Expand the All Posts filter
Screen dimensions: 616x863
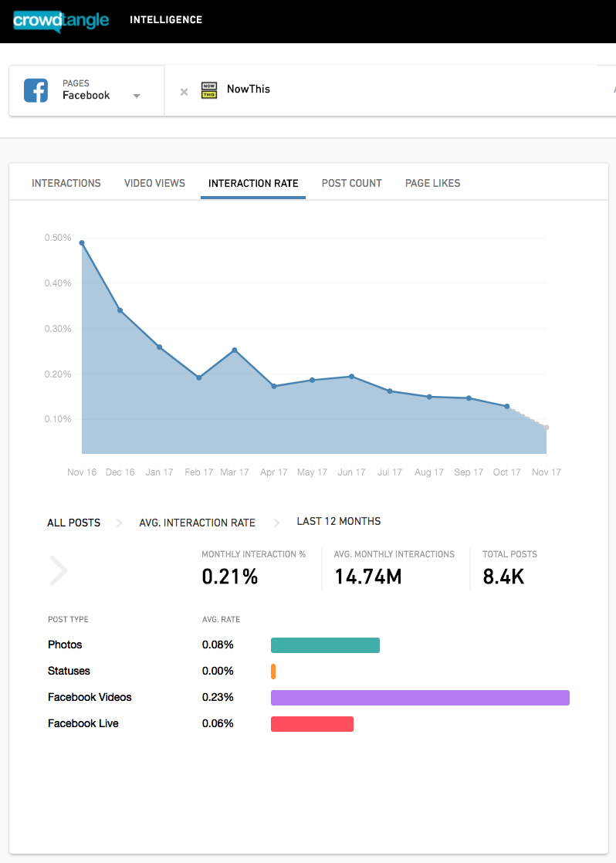point(74,523)
